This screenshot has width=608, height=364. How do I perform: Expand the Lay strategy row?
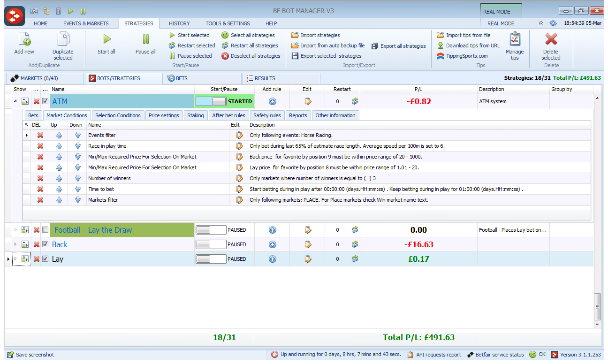click(15, 259)
